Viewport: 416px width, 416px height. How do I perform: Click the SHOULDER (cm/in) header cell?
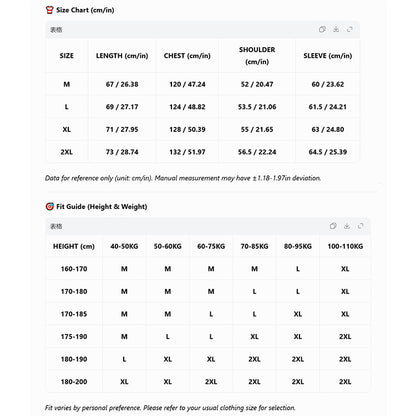tap(257, 56)
